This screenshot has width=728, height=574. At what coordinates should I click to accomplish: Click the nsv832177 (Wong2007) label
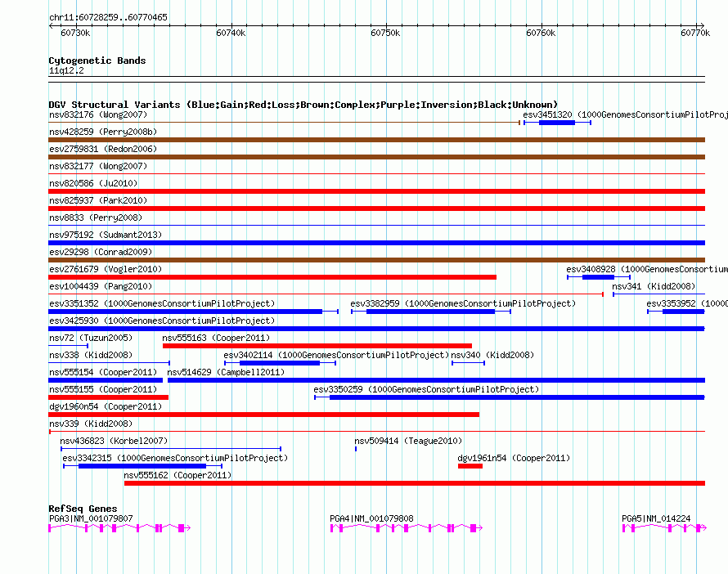click(98, 166)
